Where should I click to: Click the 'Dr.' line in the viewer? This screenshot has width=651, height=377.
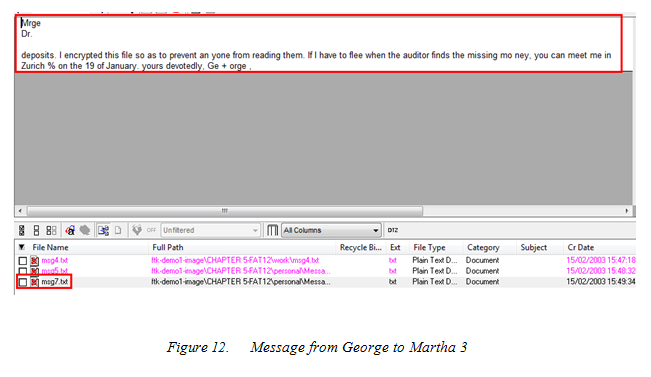pos(27,34)
